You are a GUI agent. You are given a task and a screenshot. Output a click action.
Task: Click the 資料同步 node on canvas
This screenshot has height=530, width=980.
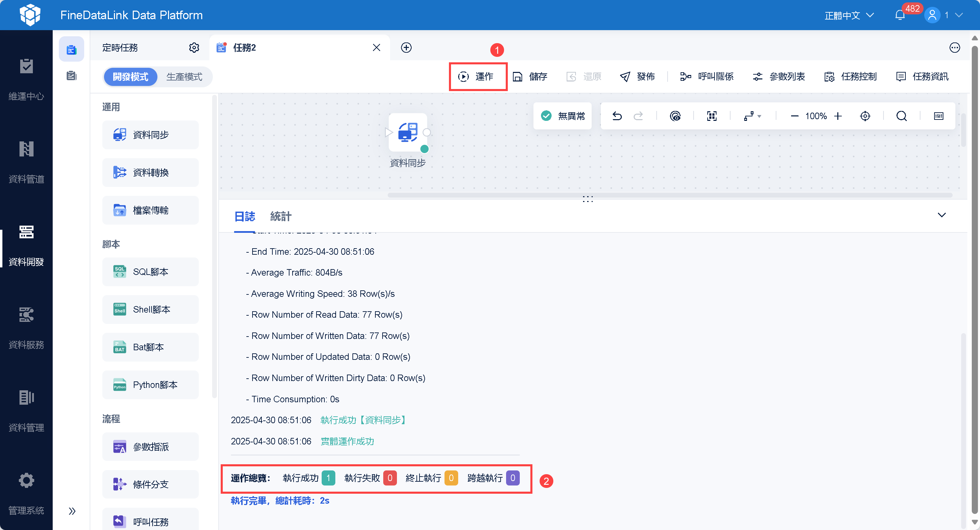[x=408, y=132]
